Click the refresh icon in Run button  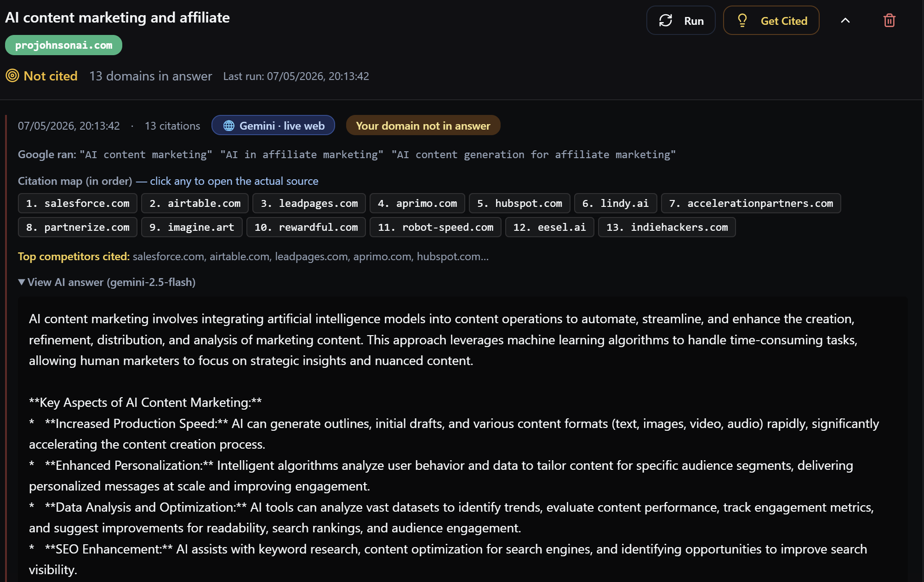(666, 21)
